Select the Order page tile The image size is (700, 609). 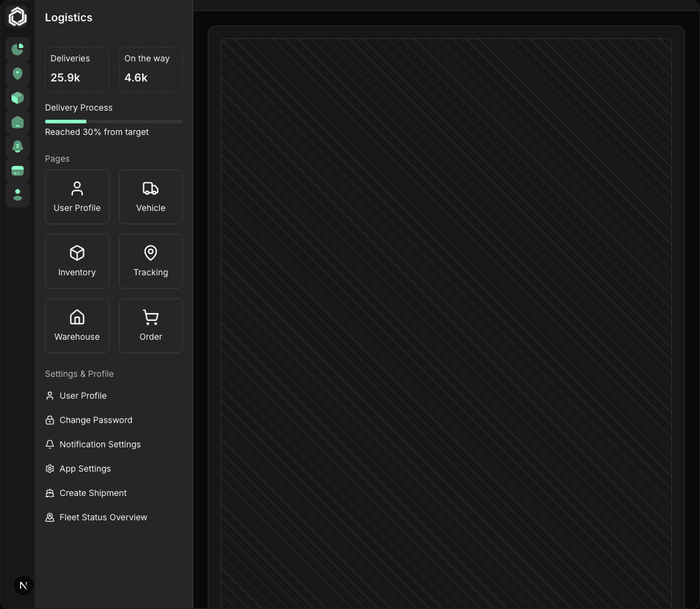point(151,326)
